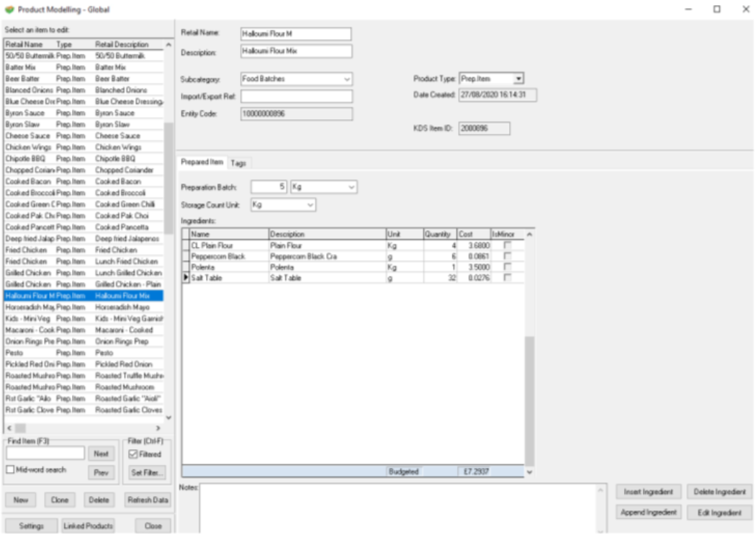Tick IsMinor checkbox for CL Plain Flour

[x=508, y=246]
